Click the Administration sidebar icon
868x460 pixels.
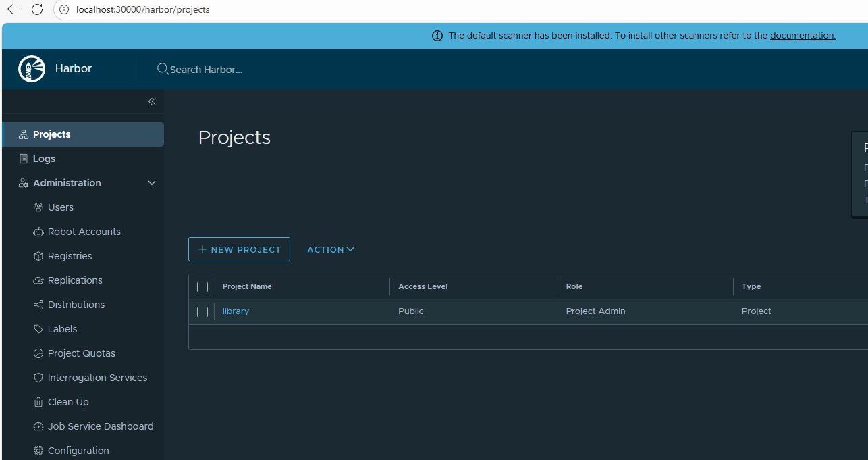[24, 183]
